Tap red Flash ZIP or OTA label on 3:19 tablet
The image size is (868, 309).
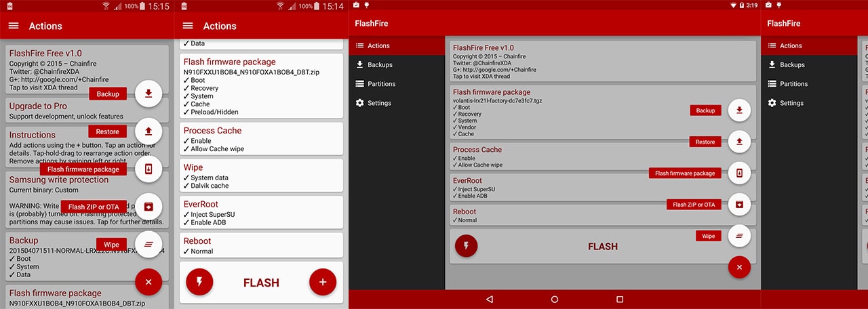tap(694, 204)
